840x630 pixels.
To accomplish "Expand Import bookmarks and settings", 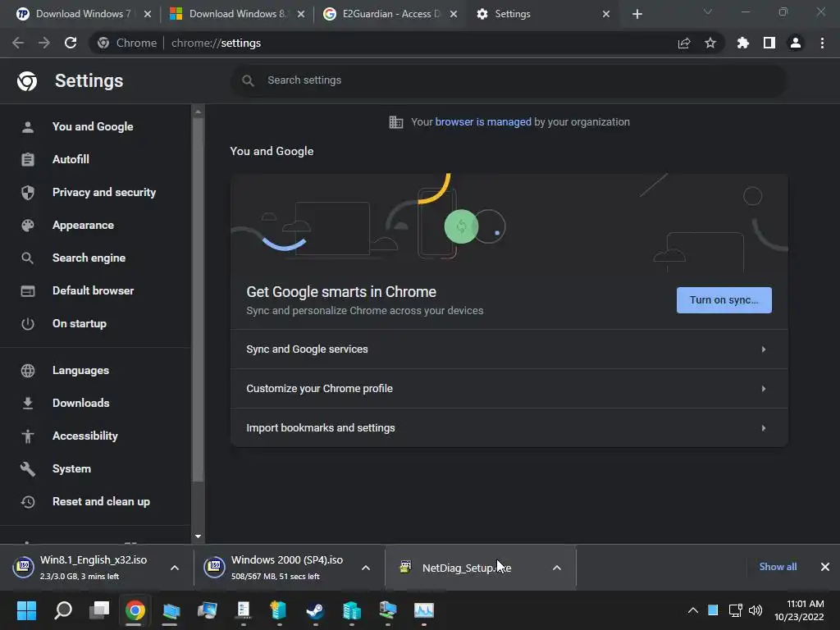I will coord(509,428).
